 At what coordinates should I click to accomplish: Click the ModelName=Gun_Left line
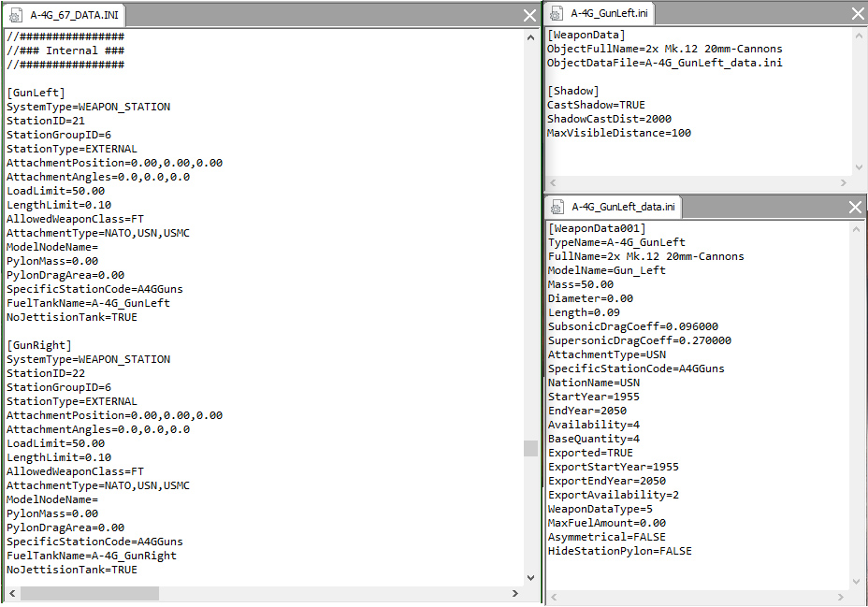(607, 270)
